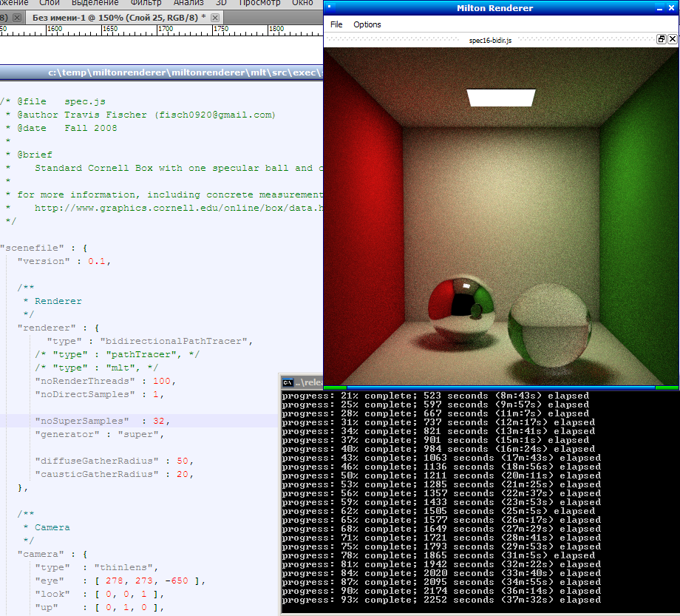Click the noSuperSamples value 32
The width and height of the screenshot is (680, 616).
coord(158,421)
